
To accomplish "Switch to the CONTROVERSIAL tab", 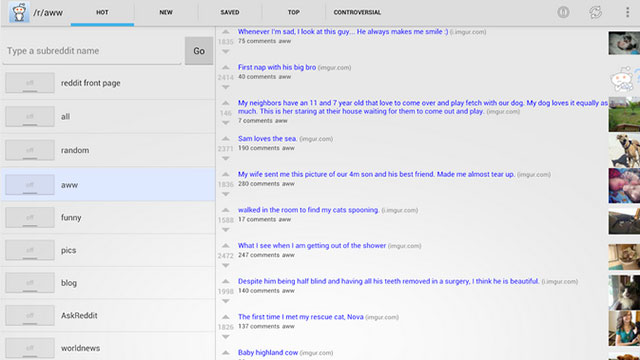I will [357, 12].
